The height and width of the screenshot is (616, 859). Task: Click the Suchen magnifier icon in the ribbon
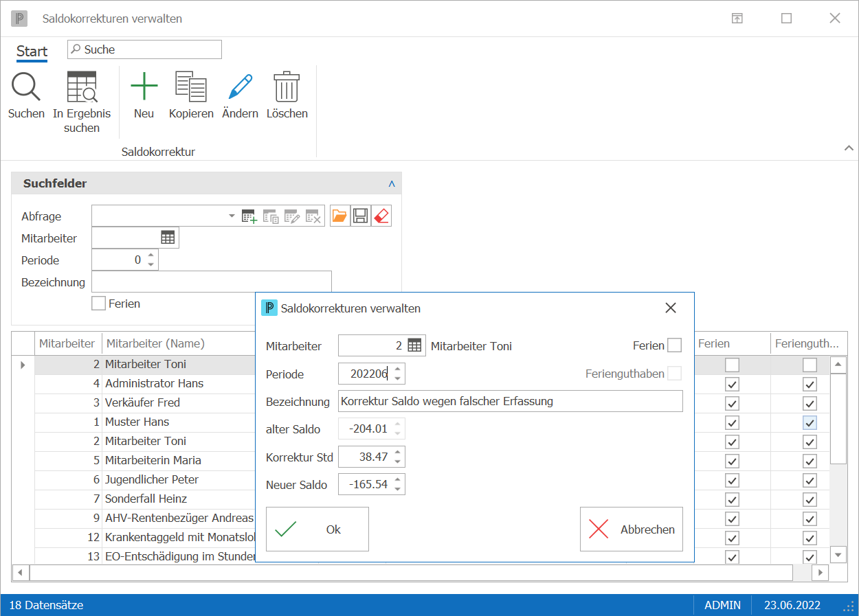pos(26,87)
